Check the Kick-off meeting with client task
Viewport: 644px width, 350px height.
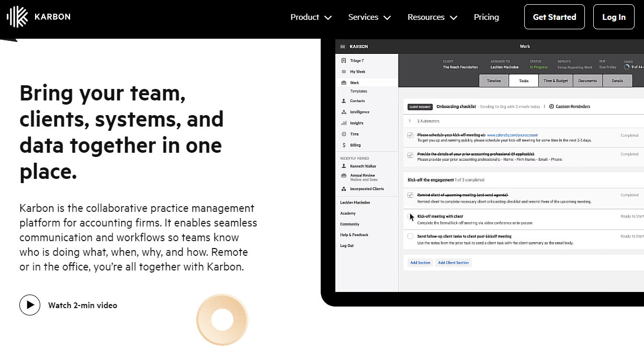(411, 216)
